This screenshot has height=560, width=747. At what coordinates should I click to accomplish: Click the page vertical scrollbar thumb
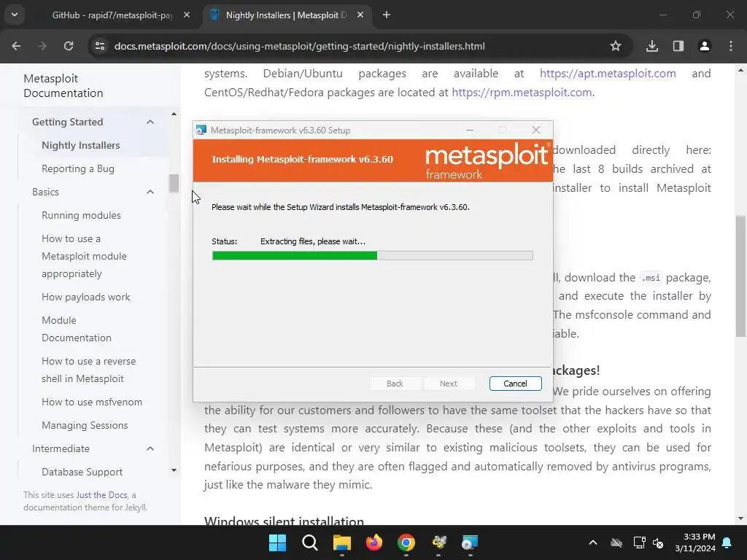[x=741, y=276]
